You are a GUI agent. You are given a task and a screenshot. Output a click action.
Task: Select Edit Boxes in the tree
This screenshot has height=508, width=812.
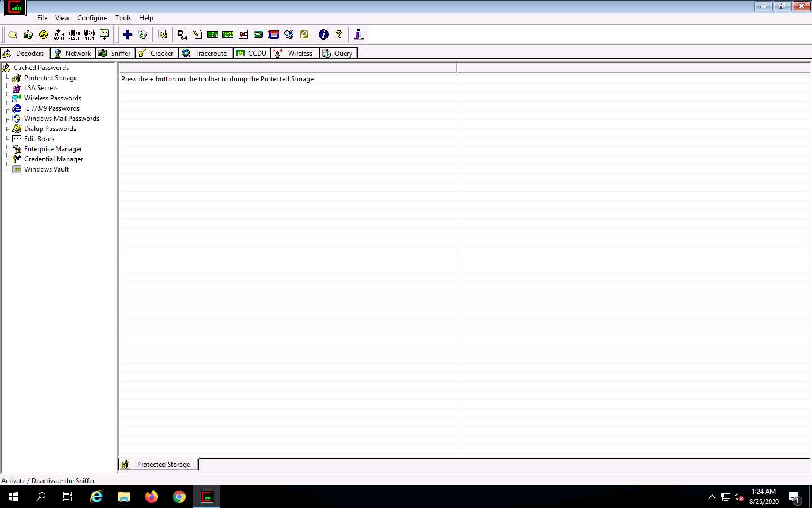coord(39,139)
